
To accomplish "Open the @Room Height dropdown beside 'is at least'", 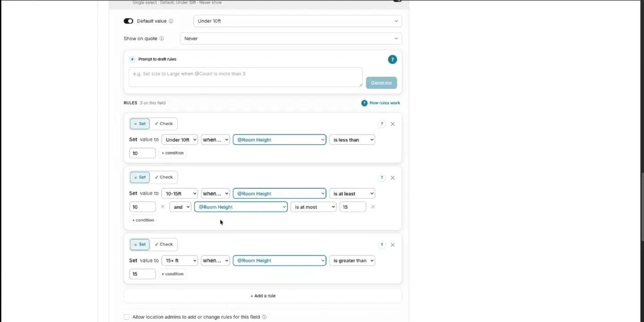I will click(x=280, y=193).
